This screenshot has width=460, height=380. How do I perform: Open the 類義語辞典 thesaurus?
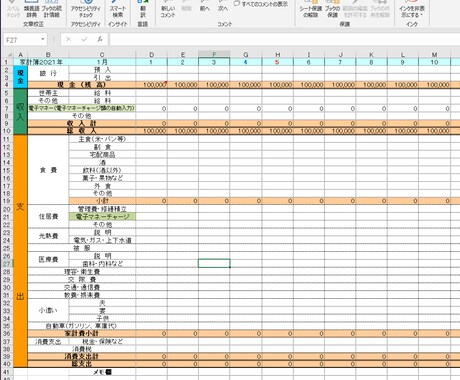(x=31, y=9)
